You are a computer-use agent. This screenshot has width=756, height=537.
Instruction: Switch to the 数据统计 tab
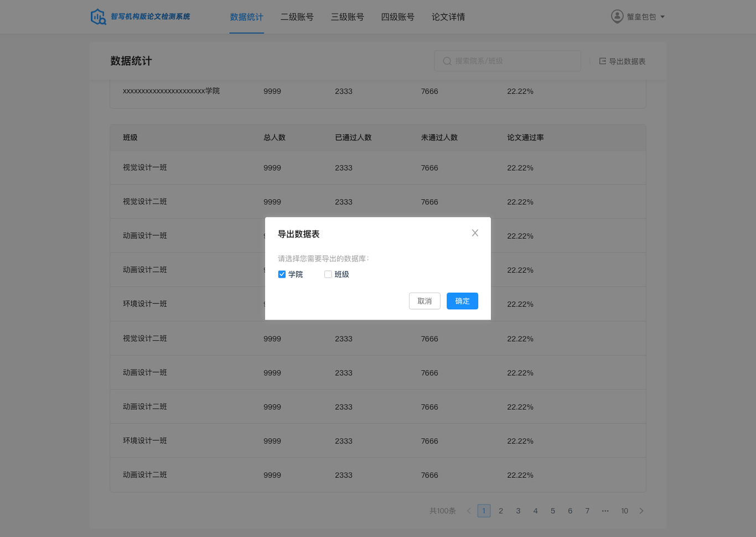[x=247, y=17]
